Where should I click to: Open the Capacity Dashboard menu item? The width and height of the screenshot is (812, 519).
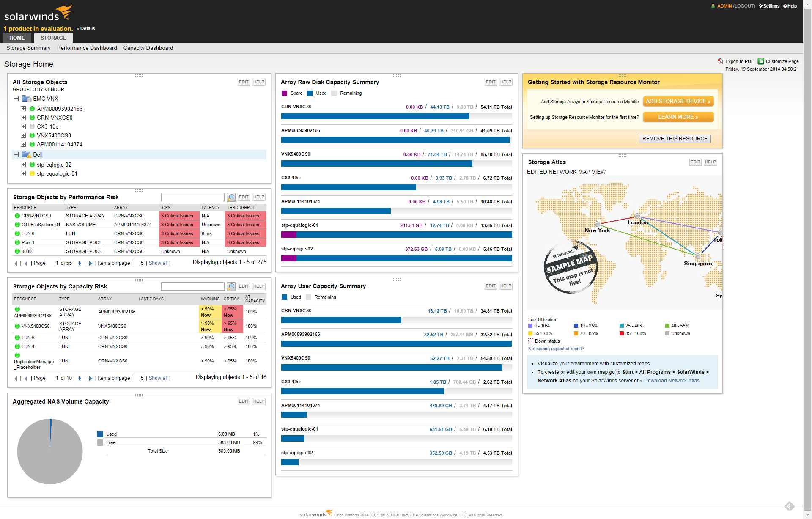148,48
